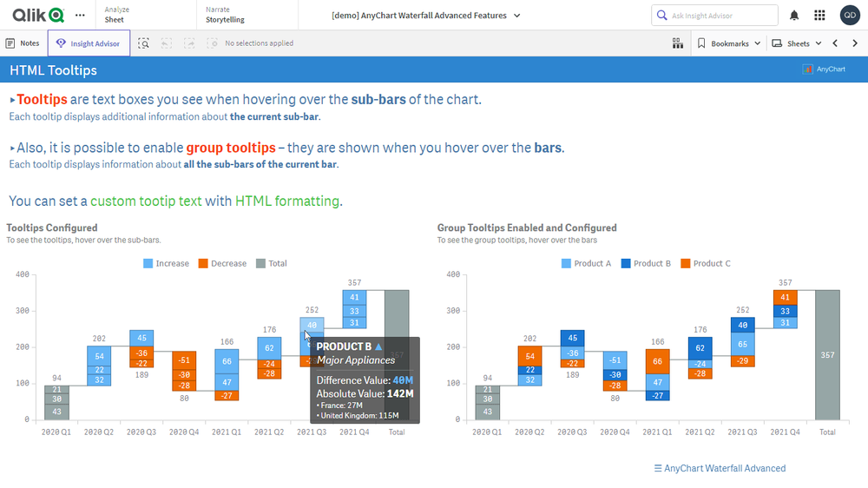This screenshot has height=488, width=868.
Task: Open the Notes panel
Action: click(x=23, y=43)
